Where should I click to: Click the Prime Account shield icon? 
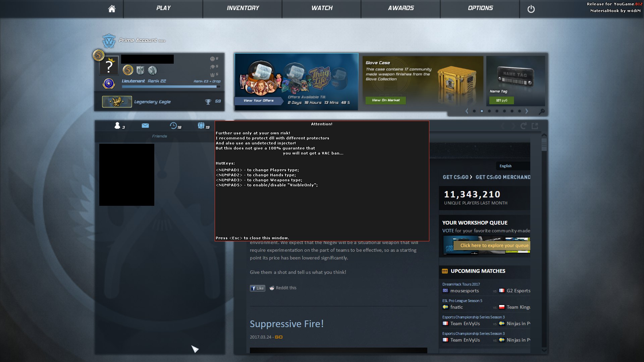coord(109,41)
